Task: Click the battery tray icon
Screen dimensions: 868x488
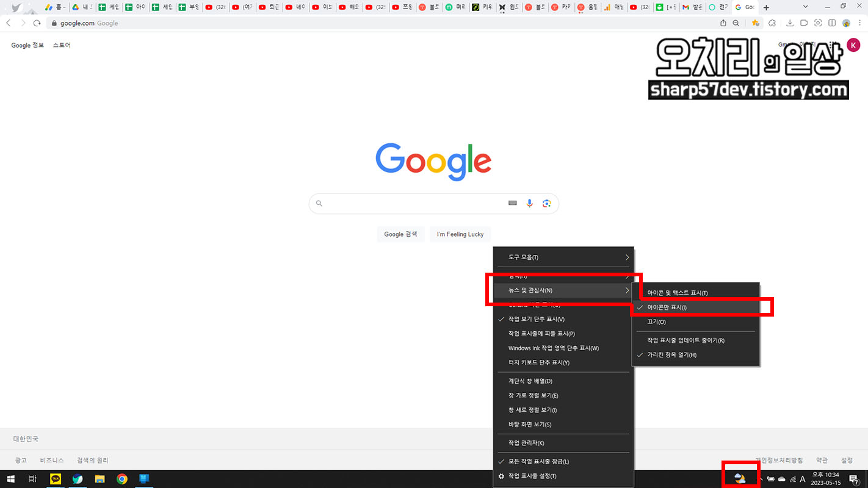Action: [771, 479]
